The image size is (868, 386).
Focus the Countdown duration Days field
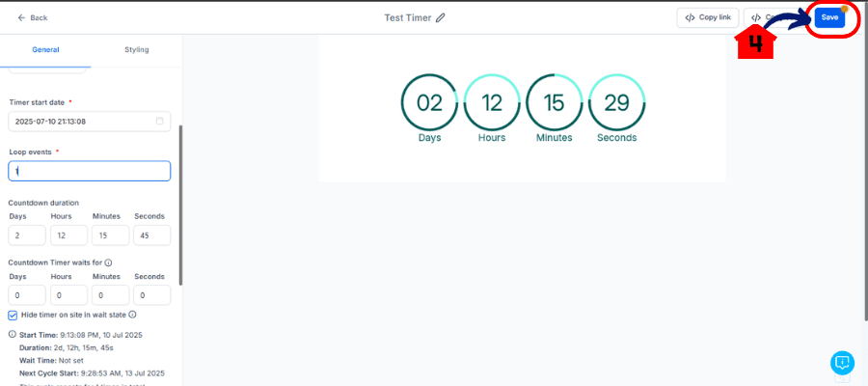coord(27,235)
